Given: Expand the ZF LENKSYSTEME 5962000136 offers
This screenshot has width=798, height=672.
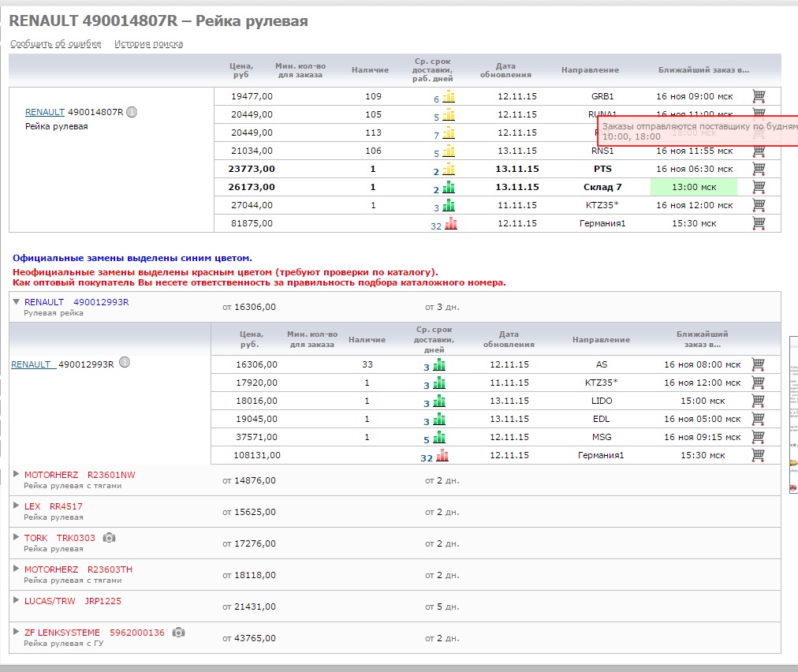Looking at the screenshot, I should tap(17, 632).
